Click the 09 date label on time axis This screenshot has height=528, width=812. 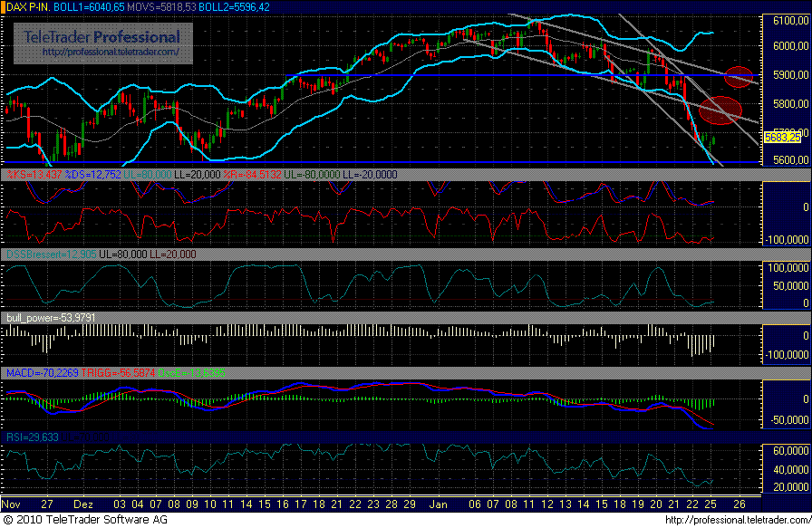pyautogui.click(x=192, y=504)
